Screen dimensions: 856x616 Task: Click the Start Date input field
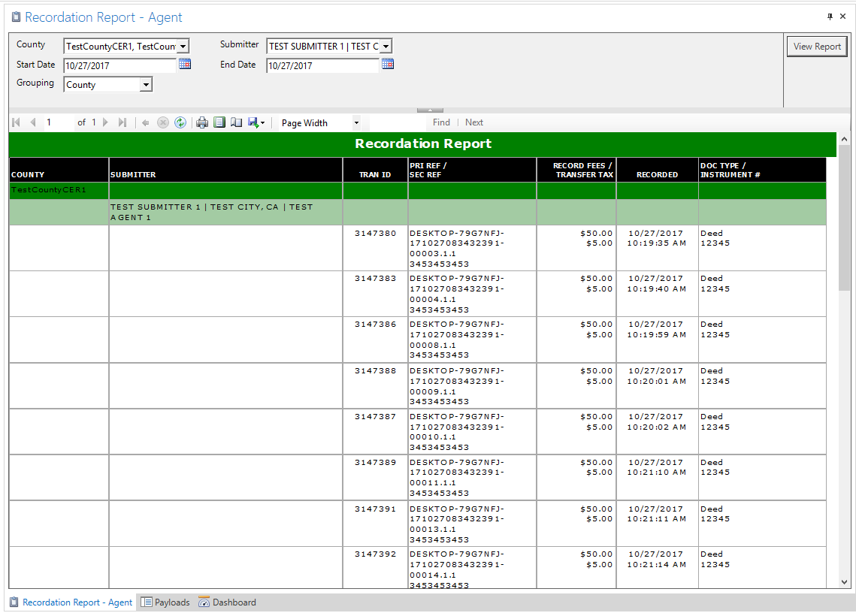pyautogui.click(x=119, y=66)
